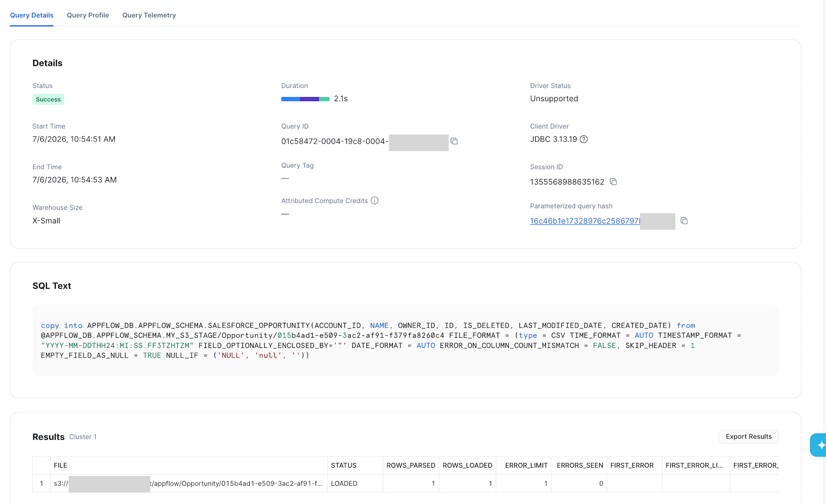Open the Query Telemetry tab
This screenshot has width=826, height=504.
(x=149, y=15)
